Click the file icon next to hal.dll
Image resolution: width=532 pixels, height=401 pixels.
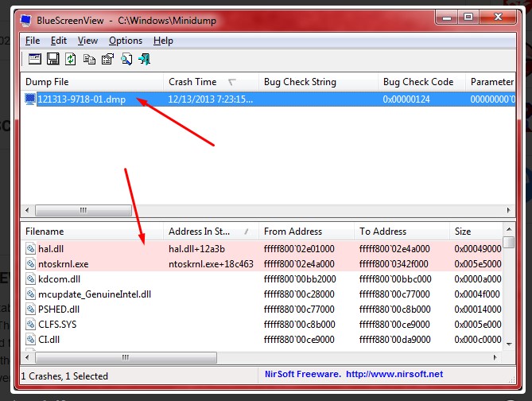click(x=30, y=248)
